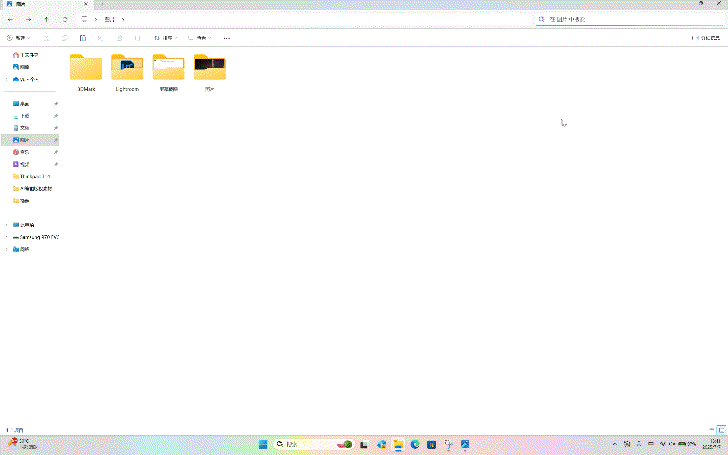Click the Cut scissors icon
The image size is (728, 455).
point(46,38)
